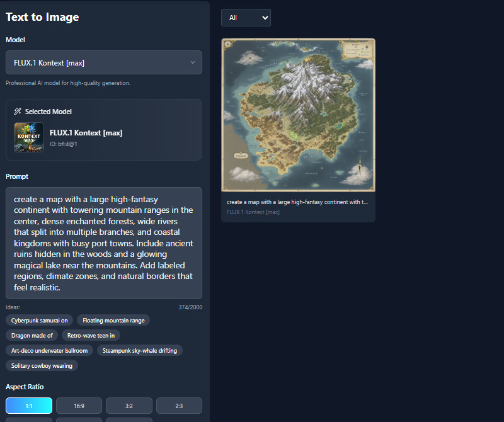This screenshot has height=422, width=504.
Task: Click the 'Aspect Ratio' section label
Action: [25, 387]
